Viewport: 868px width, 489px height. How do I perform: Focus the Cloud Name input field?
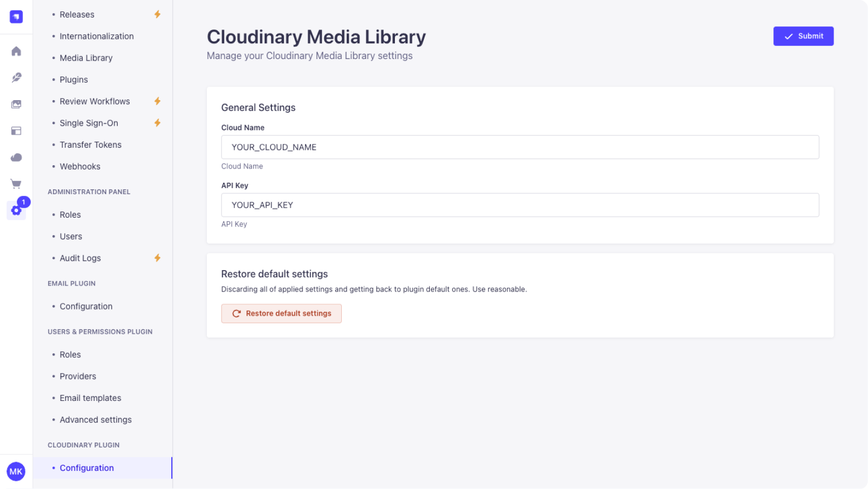pos(520,147)
